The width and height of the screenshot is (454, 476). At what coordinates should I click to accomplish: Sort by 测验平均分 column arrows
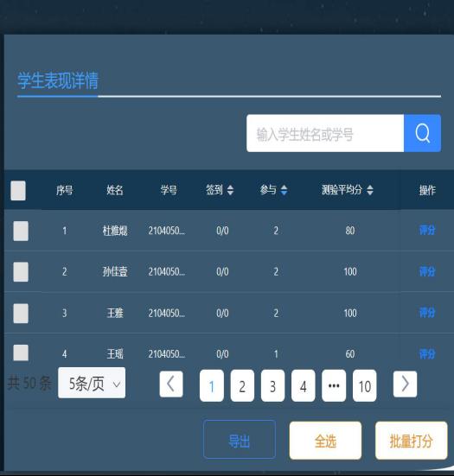click(x=370, y=190)
